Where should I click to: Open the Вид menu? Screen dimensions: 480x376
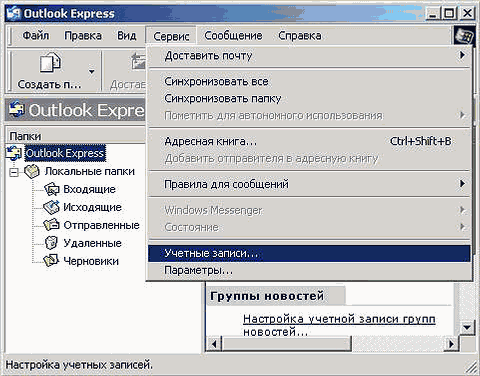tap(127, 35)
